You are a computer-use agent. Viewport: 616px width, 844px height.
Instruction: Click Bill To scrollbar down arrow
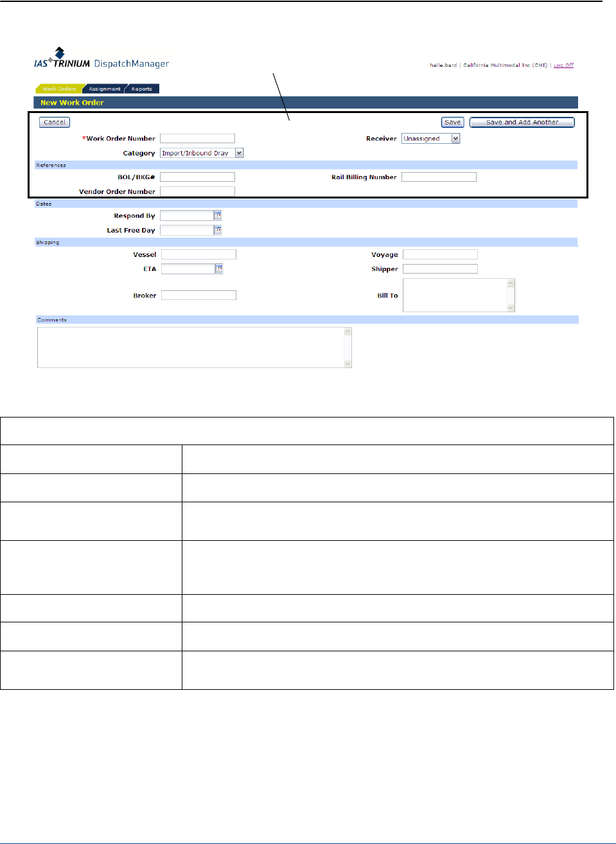tap(511, 308)
